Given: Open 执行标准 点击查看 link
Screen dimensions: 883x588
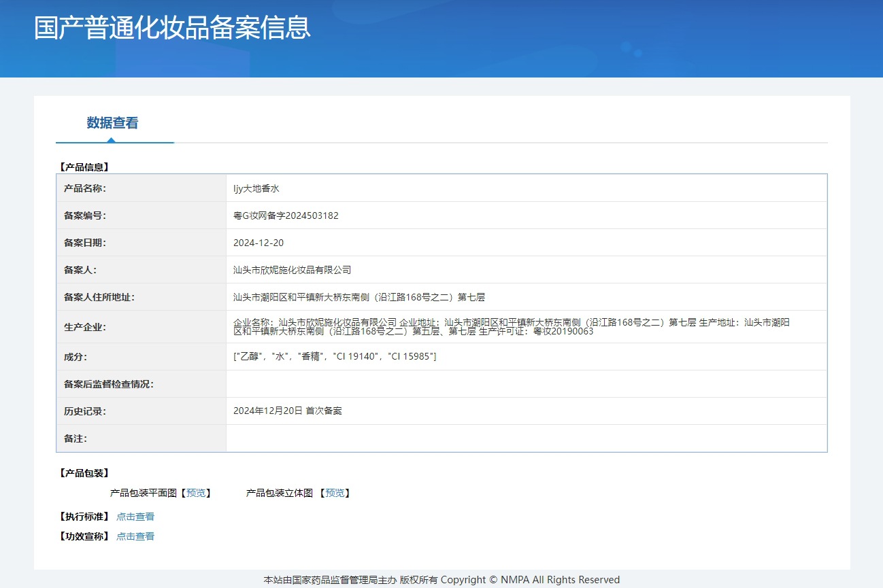Looking at the screenshot, I should click(x=135, y=517).
